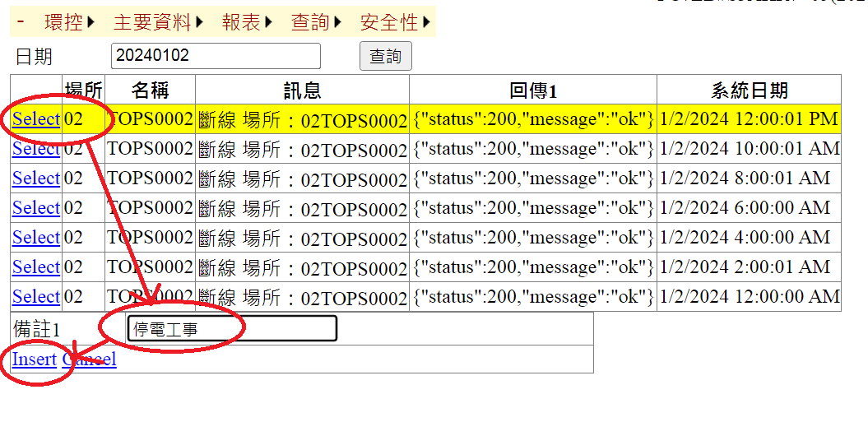Click the Cancel link
The width and height of the screenshot is (868, 422).
click(x=91, y=359)
